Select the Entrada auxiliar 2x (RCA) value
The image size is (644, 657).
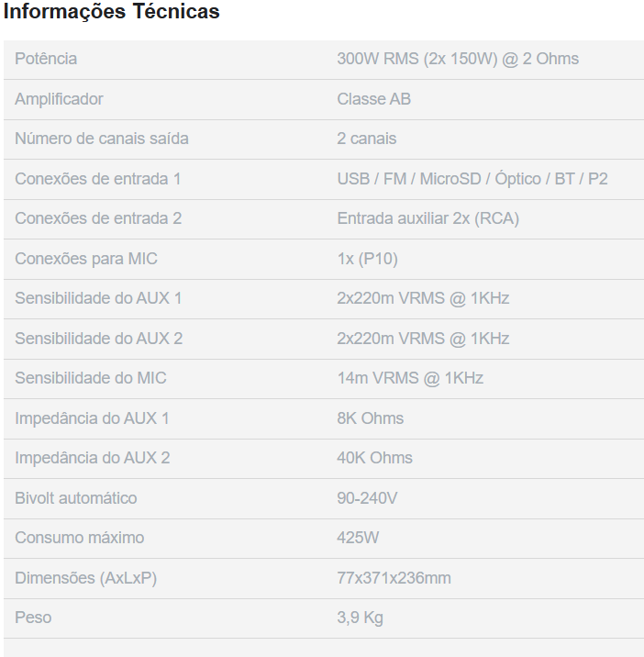(x=428, y=218)
